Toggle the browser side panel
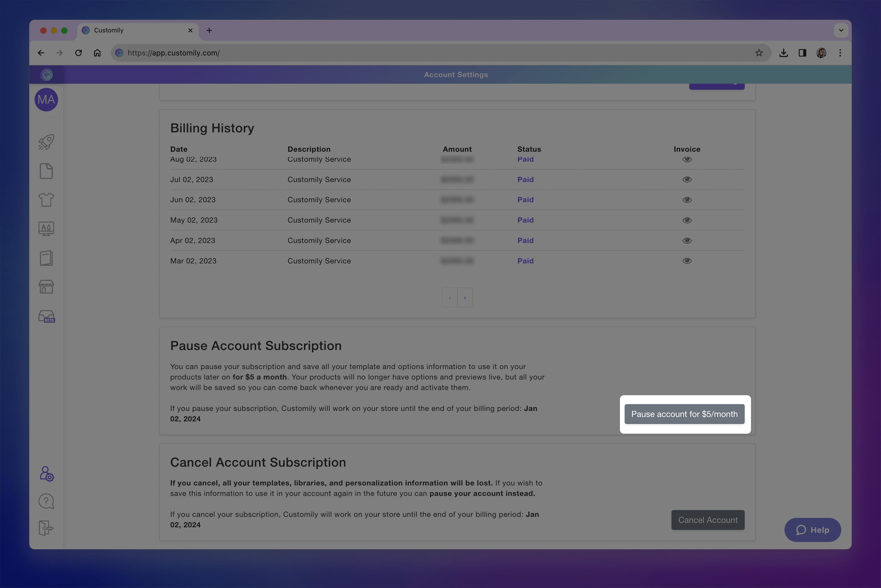Viewport: 881px width, 588px height. [802, 53]
